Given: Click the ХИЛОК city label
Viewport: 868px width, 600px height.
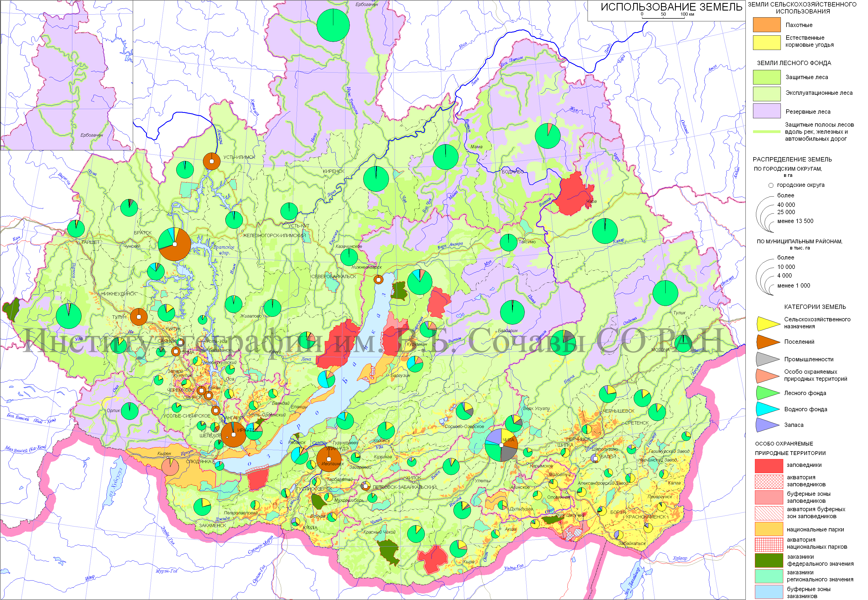Looking at the screenshot, I should click(x=414, y=478).
